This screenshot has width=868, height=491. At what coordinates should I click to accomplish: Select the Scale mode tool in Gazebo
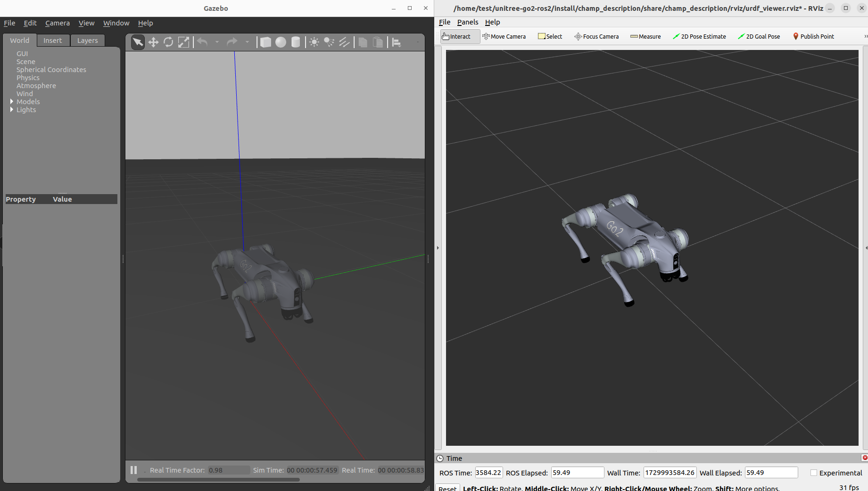click(x=183, y=42)
